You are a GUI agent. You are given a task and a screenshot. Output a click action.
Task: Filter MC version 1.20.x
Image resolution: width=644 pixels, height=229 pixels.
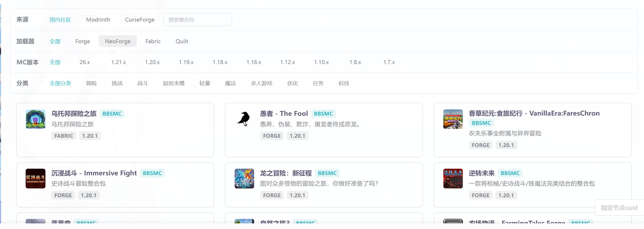(152, 62)
